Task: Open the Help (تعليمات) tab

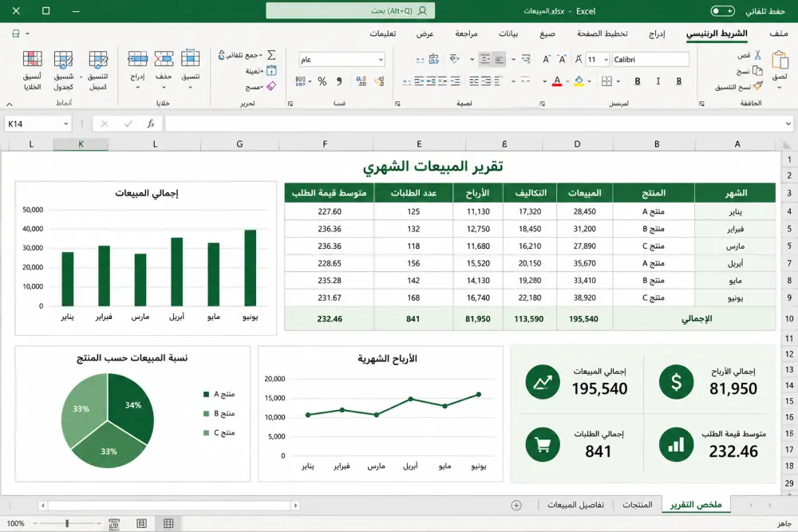Action: (x=383, y=33)
